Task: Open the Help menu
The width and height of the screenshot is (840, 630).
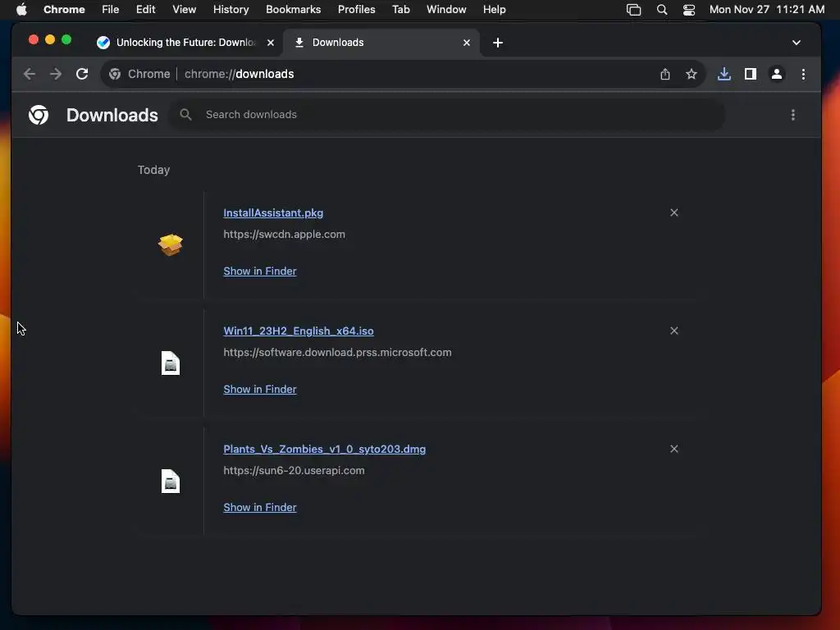Action: click(494, 9)
